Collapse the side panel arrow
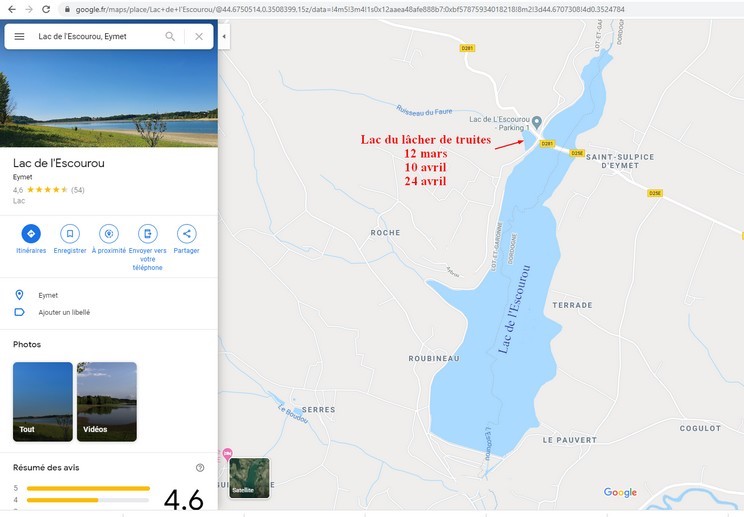Screen dimensions: 744x517 coord(223,37)
